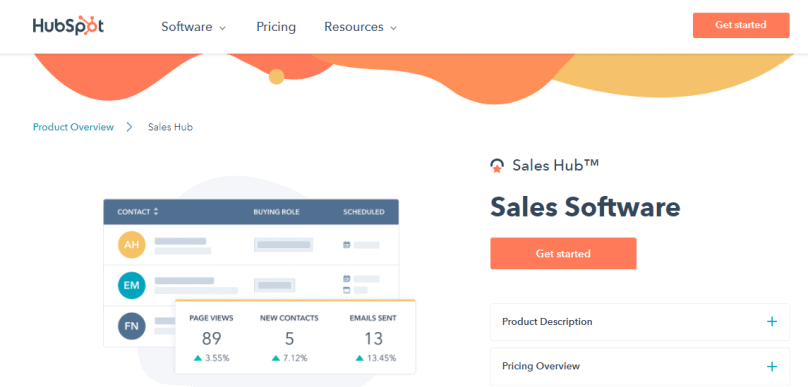Click the lower window icon in EM row
The image size is (808, 387).
(x=347, y=290)
